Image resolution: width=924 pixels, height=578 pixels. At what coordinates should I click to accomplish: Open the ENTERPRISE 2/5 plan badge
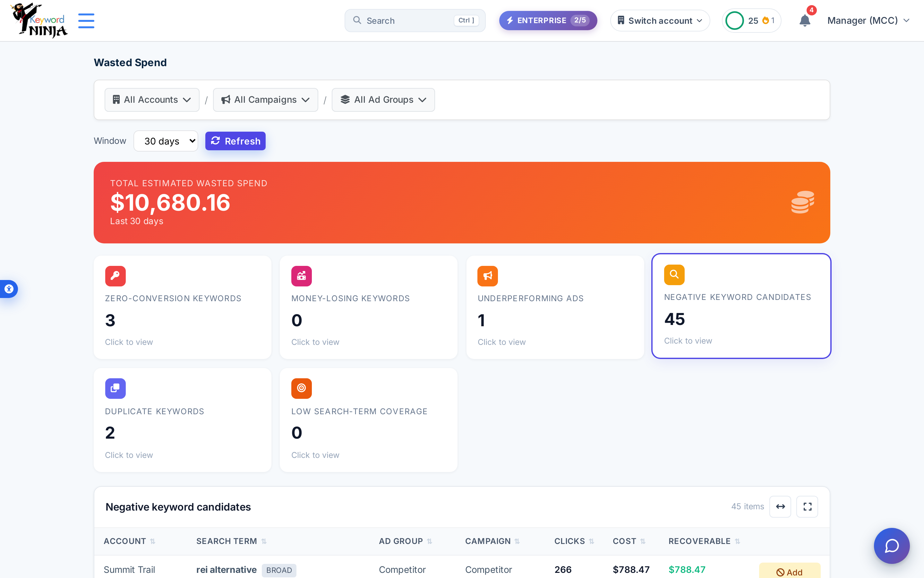point(548,21)
